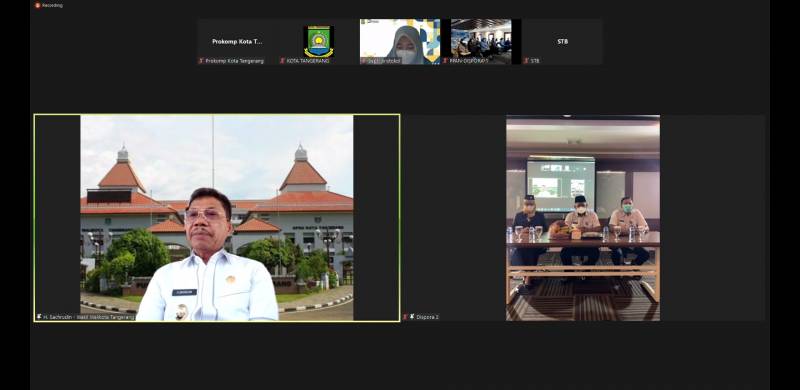
Task: Select the active speaker video of H. Sachrudin
Action: (217, 218)
